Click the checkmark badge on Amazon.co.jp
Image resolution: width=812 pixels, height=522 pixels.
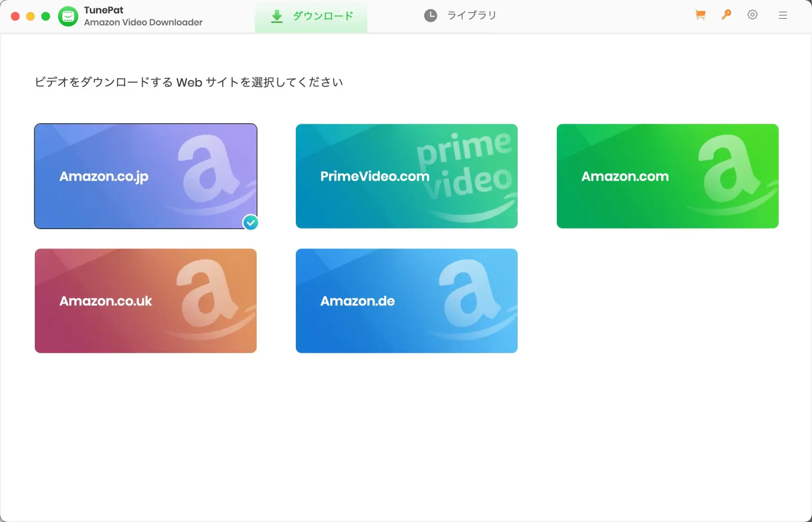pos(250,222)
